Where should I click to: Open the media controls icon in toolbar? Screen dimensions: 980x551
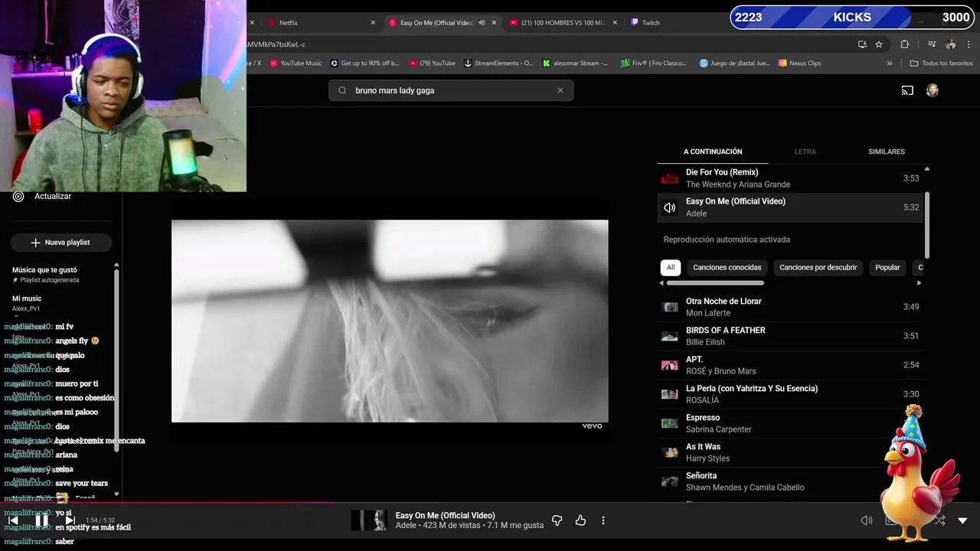932,44
